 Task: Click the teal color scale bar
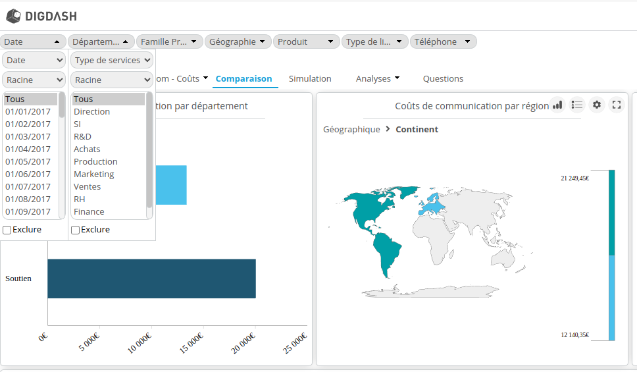(611, 212)
